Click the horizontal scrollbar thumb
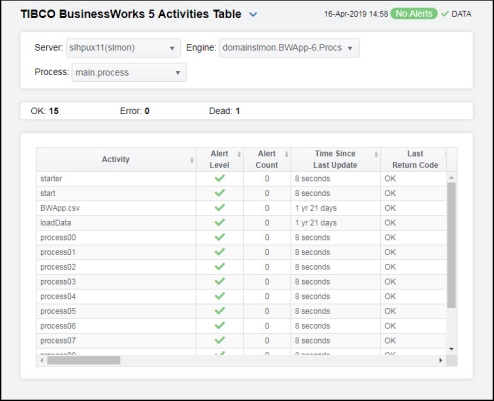The image size is (494, 401). [84, 360]
